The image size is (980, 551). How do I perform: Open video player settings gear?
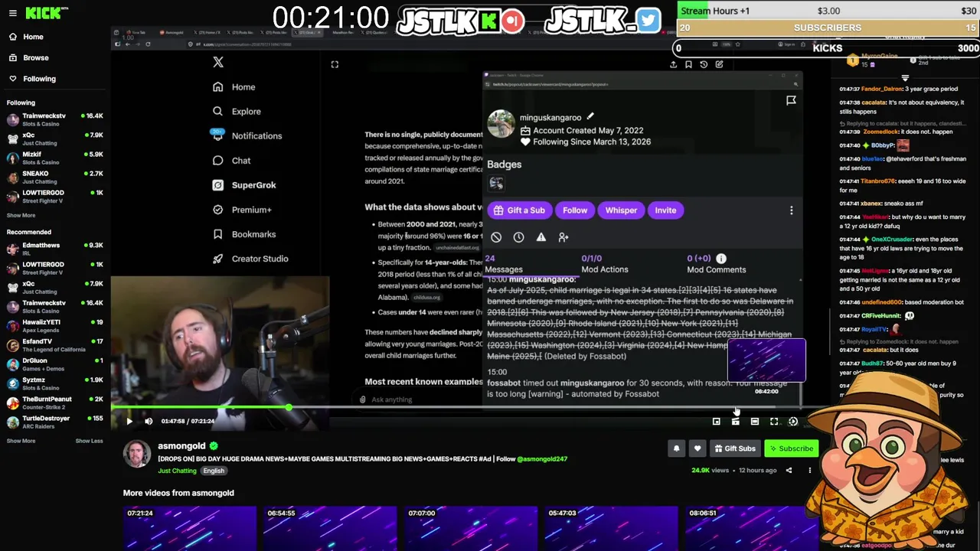click(x=793, y=421)
